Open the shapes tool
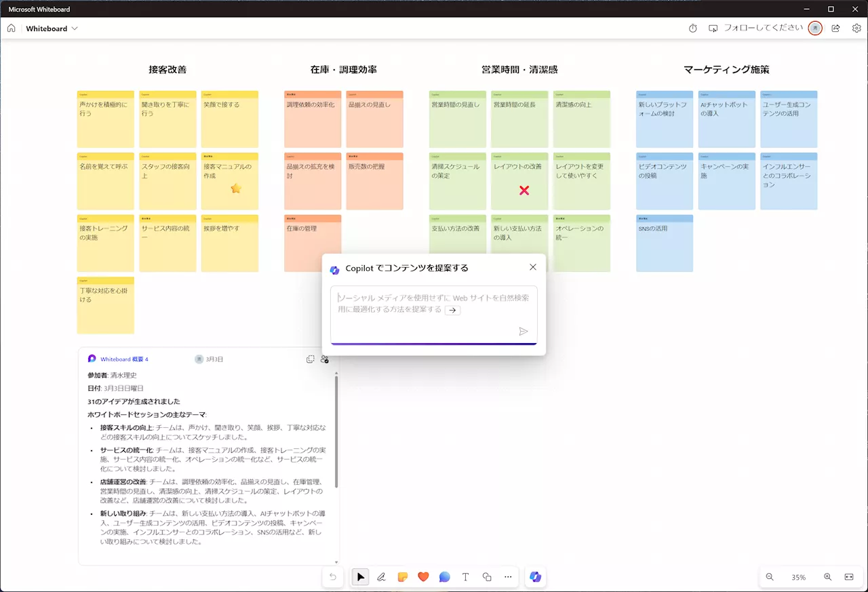Image resolution: width=868 pixels, height=592 pixels. (x=487, y=577)
